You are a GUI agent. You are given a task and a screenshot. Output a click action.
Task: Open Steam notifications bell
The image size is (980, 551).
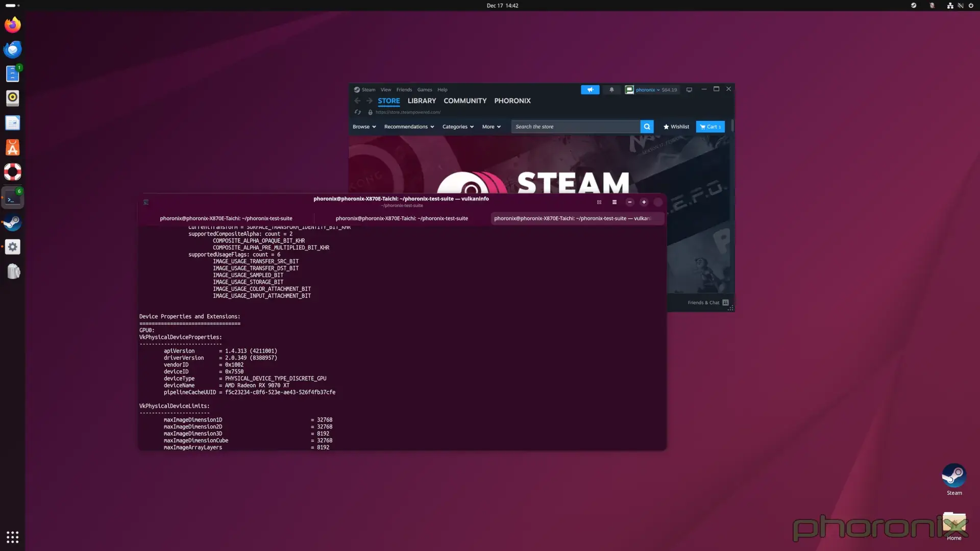coord(611,90)
